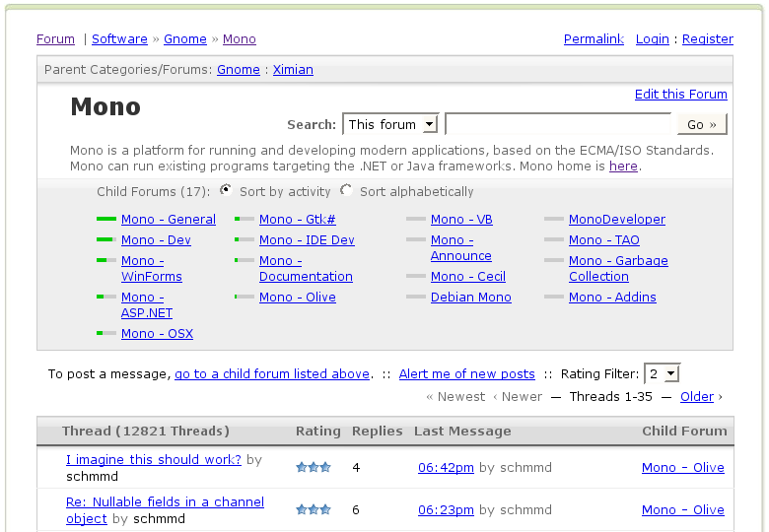Image resolution: width=769 pixels, height=532 pixels.
Task: Open the Rating Filter dropdown
Action: (x=662, y=373)
